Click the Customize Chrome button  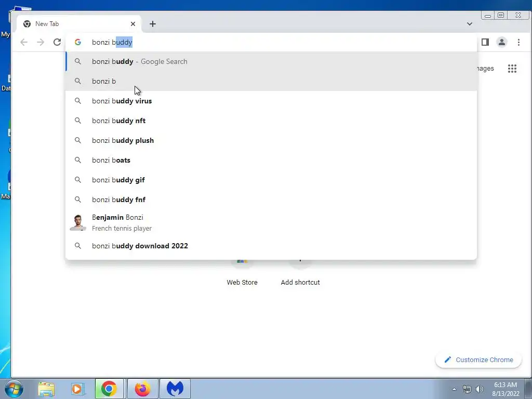[478, 360]
